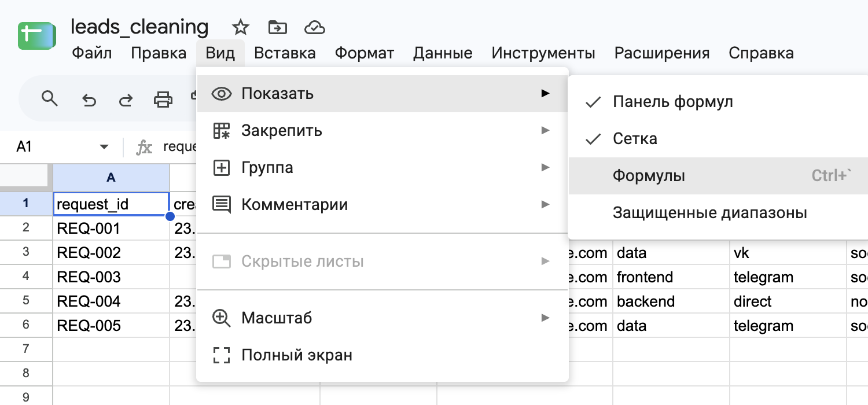Select the REQ-001 cell

point(111,228)
